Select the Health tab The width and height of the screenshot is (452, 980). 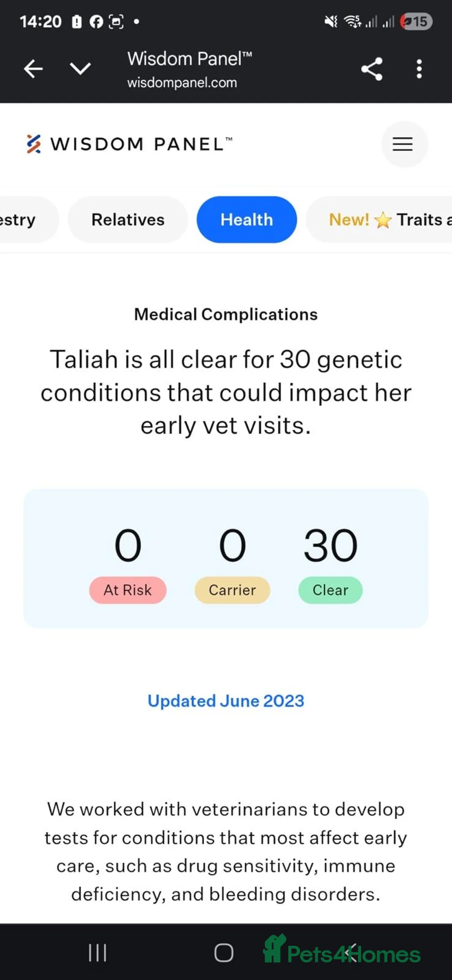click(x=247, y=220)
